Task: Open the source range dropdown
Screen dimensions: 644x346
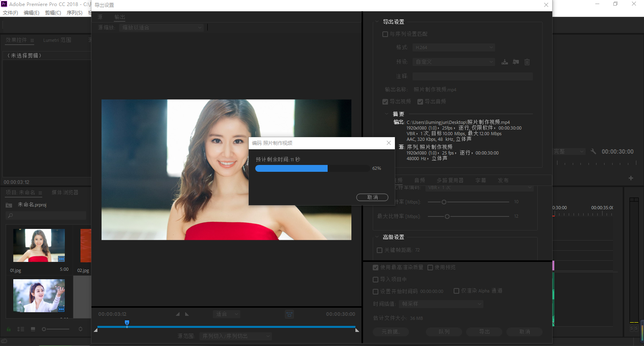Action: coord(235,336)
